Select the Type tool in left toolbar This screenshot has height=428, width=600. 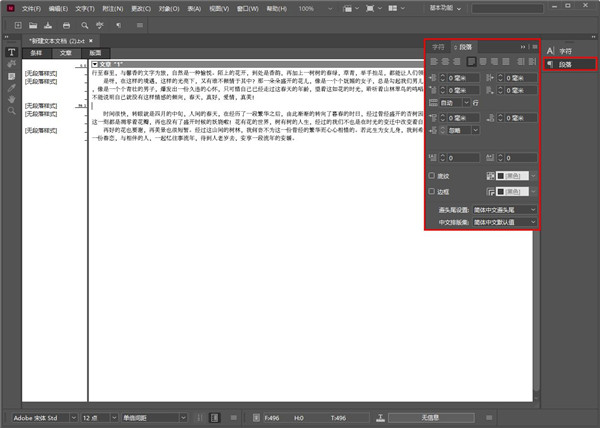click(x=11, y=52)
